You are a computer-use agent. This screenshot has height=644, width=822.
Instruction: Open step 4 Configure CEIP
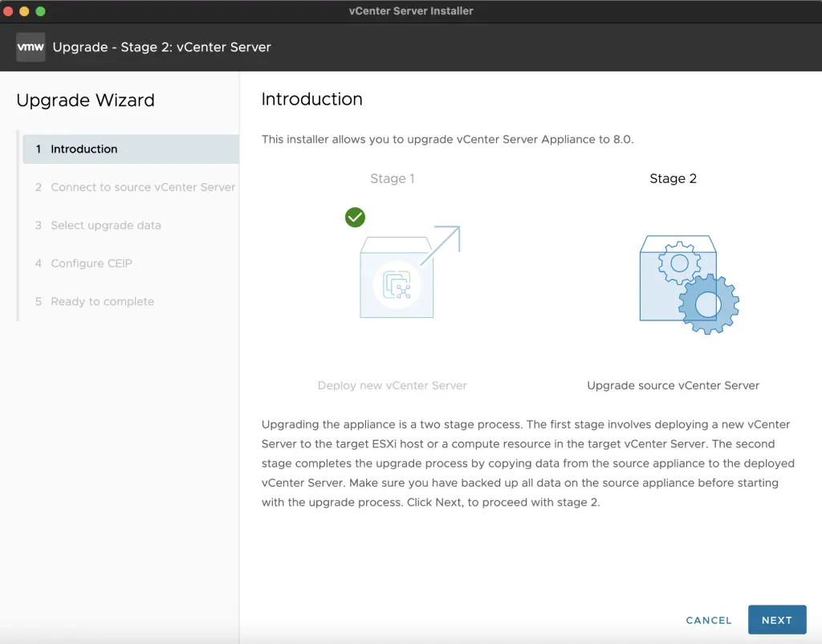point(91,263)
